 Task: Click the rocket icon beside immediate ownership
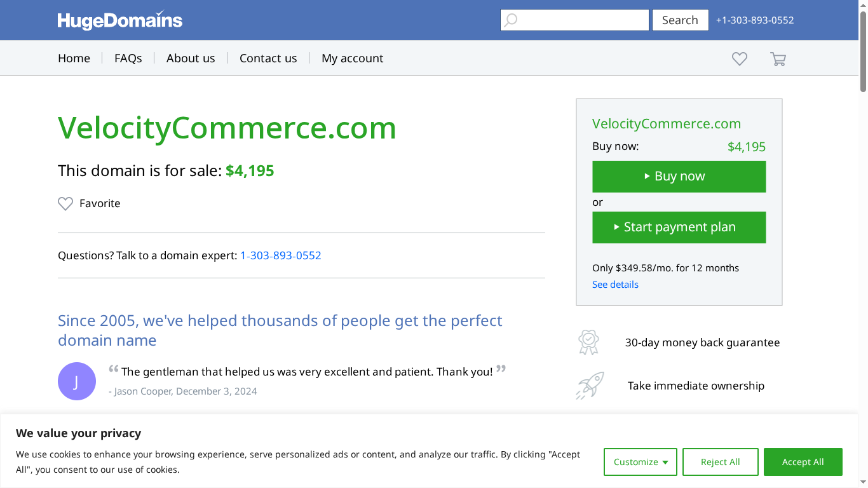pyautogui.click(x=588, y=385)
